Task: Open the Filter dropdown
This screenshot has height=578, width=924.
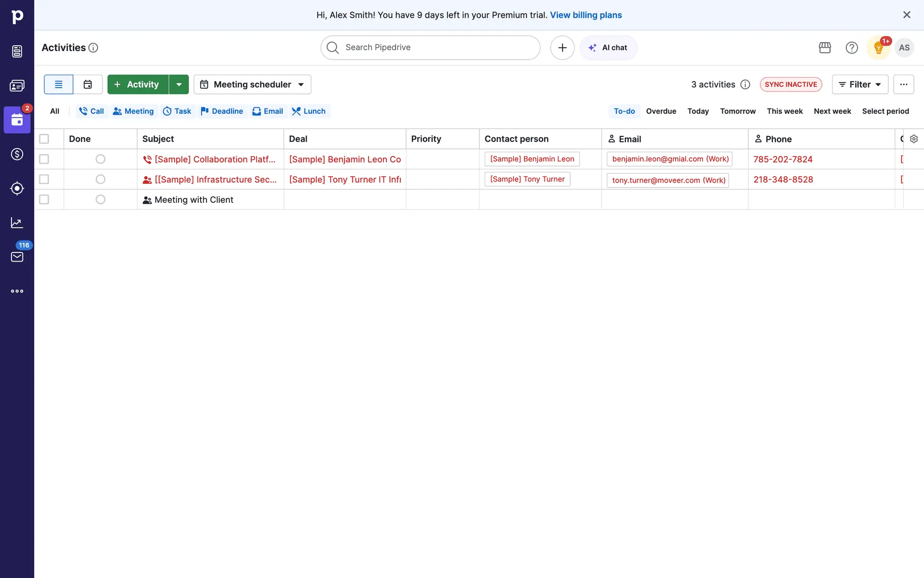Action: (860, 84)
